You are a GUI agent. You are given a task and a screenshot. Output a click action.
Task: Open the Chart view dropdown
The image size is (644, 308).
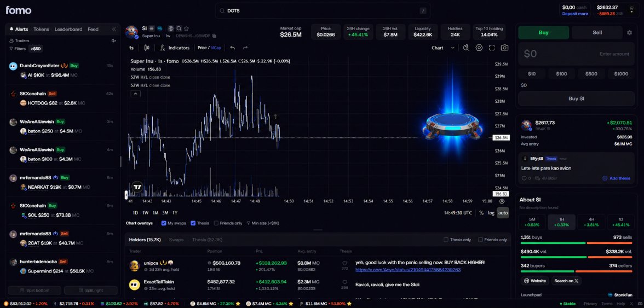[x=442, y=48]
